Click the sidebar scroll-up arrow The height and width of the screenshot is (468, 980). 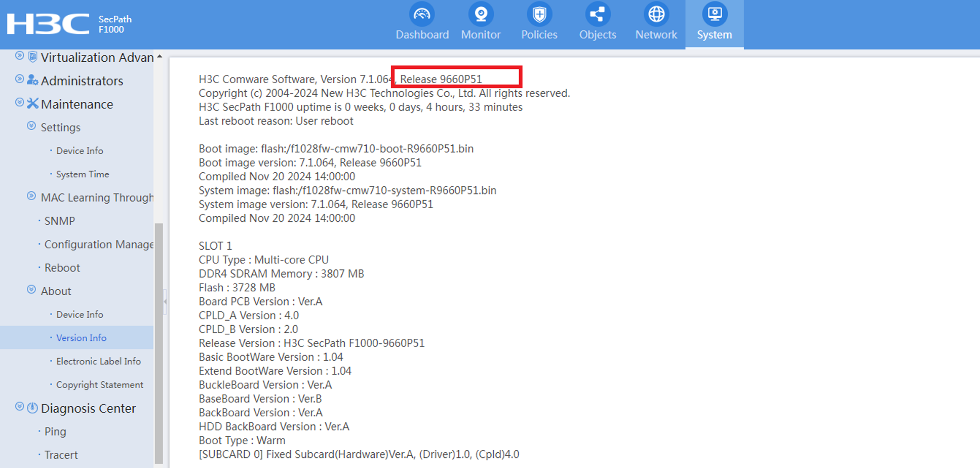160,57
